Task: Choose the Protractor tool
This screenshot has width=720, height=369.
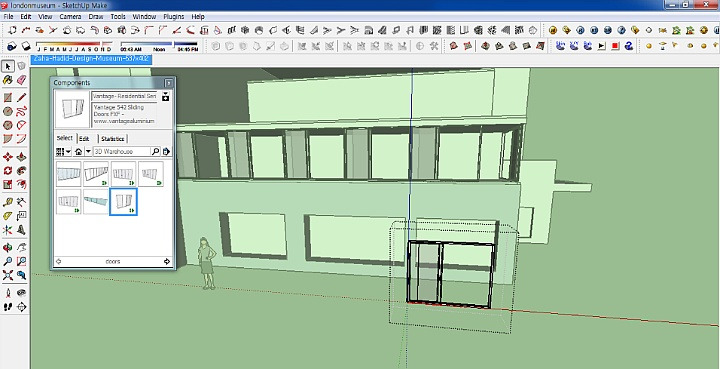Action: [8, 216]
